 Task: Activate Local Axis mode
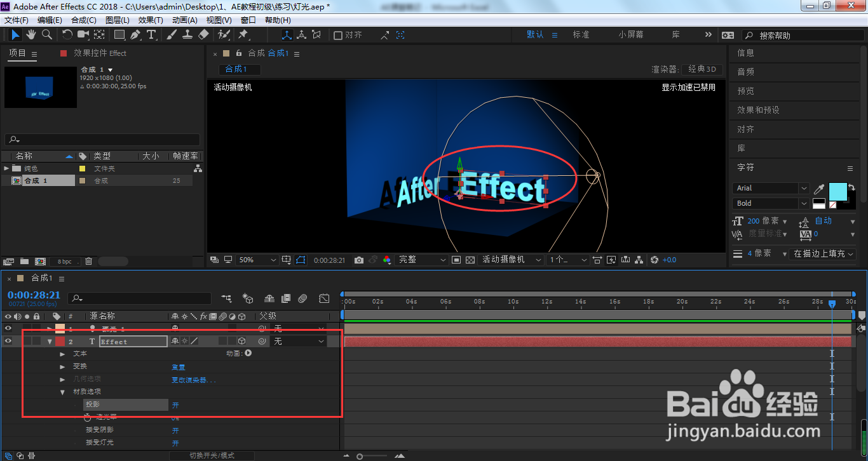(x=287, y=35)
